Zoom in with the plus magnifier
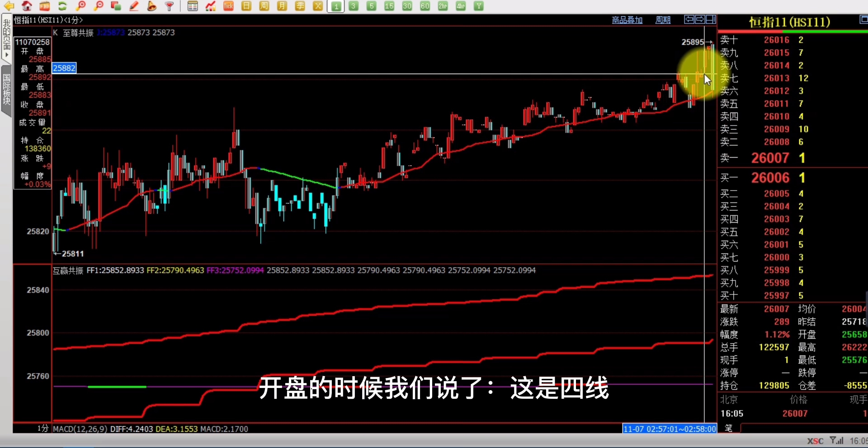The width and height of the screenshot is (868, 448). [x=80, y=6]
